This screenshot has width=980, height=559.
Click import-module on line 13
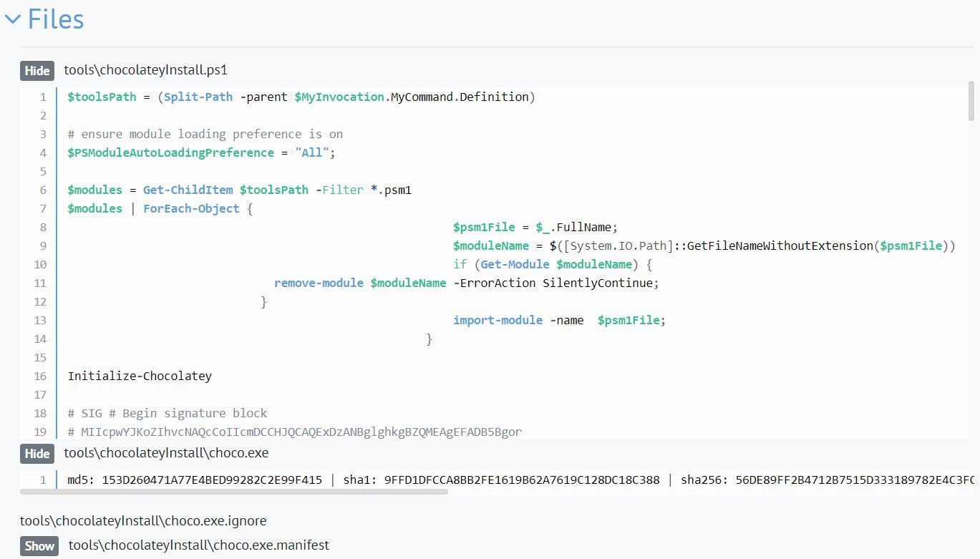tap(498, 320)
